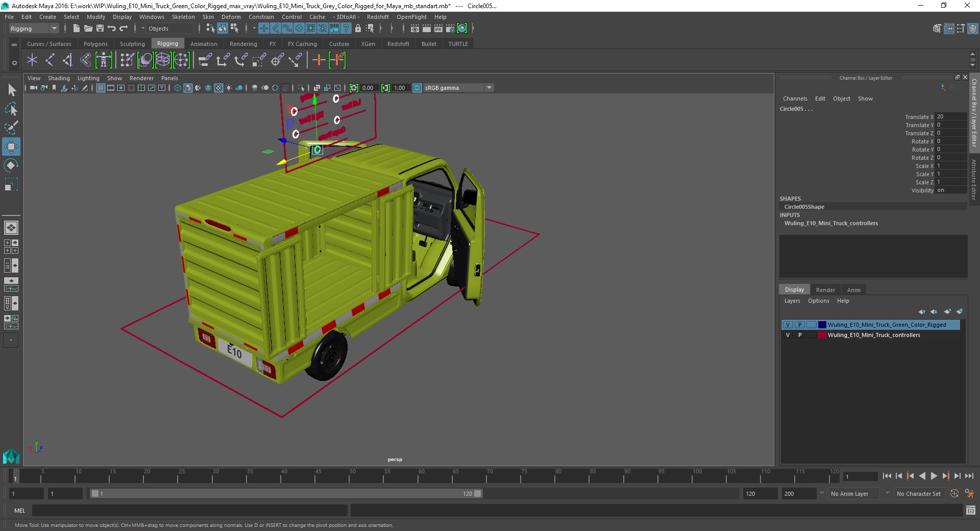Choose the Select tool arrow in toolbox
The image size is (980, 531).
[11, 90]
